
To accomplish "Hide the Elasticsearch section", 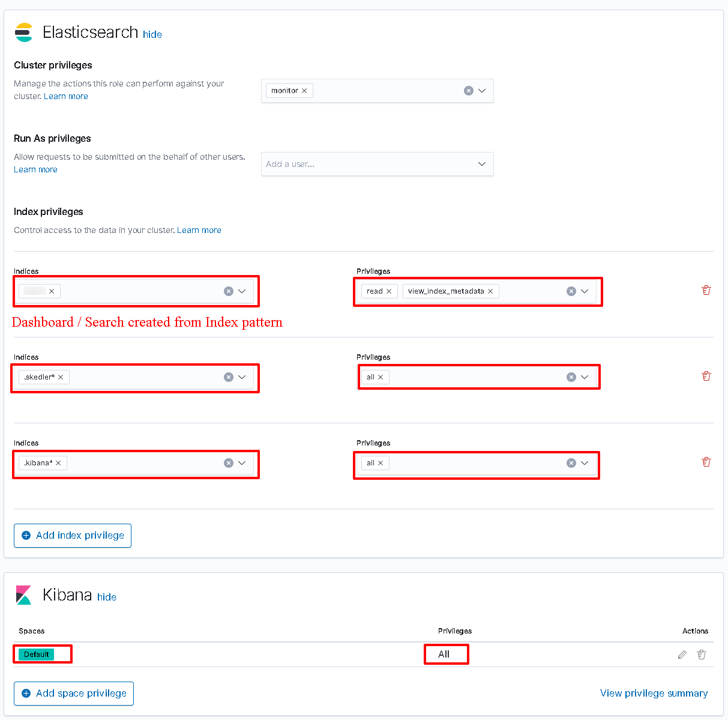I will click(x=152, y=34).
